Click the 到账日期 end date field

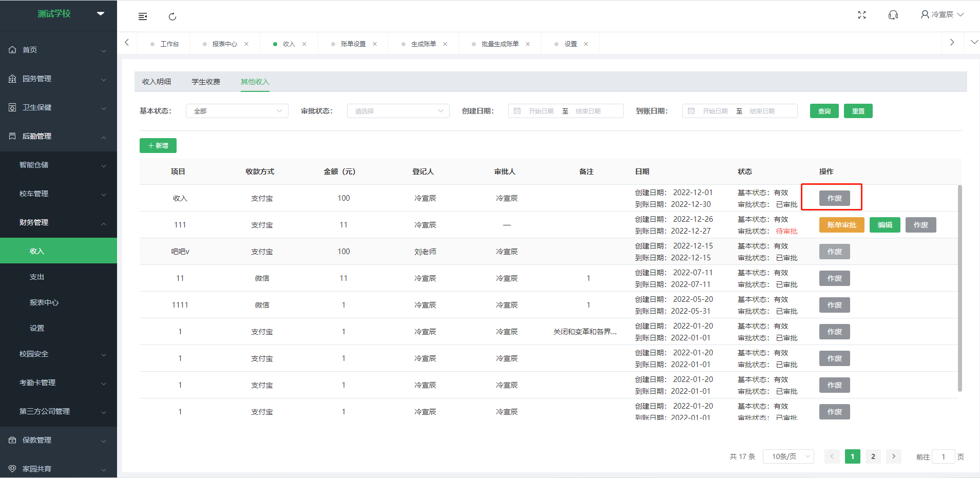coord(762,111)
